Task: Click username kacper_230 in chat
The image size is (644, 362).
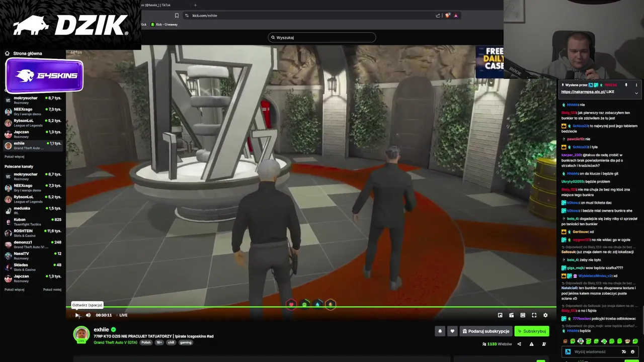Action: pyautogui.click(x=572, y=155)
